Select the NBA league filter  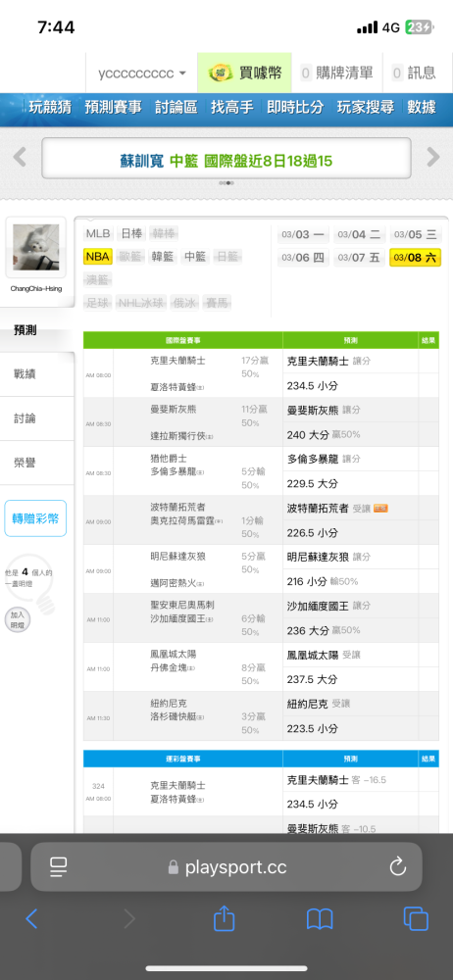tap(97, 256)
